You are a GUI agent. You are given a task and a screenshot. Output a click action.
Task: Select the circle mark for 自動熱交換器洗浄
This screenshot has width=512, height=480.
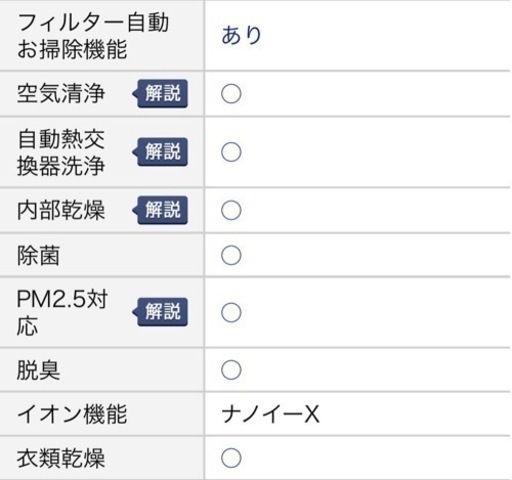click(x=231, y=152)
